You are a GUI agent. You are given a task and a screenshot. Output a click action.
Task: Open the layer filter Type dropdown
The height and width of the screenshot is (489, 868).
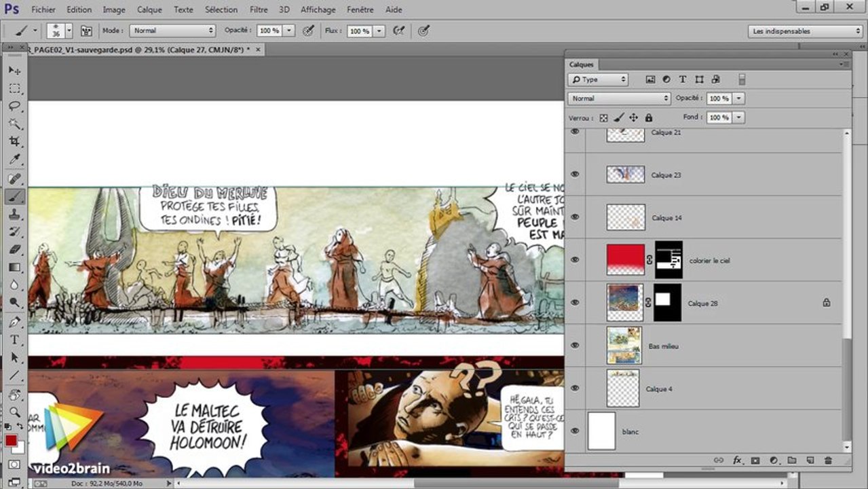pos(598,79)
